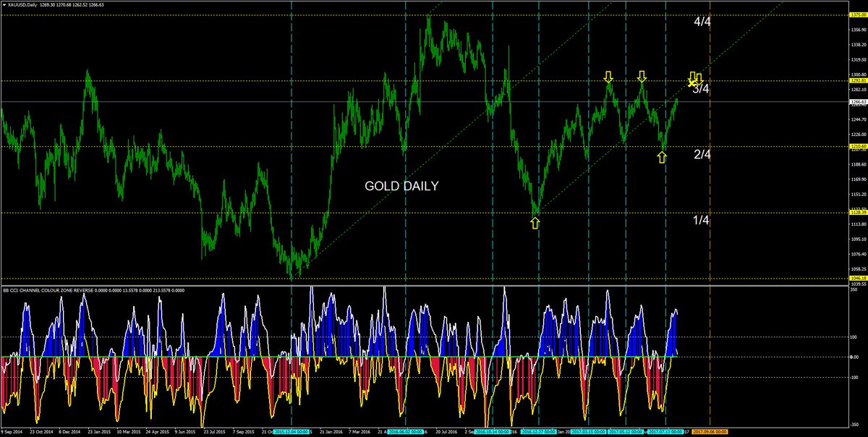Select the 2/4 level label
The height and width of the screenshot is (437, 868).
coord(702,154)
